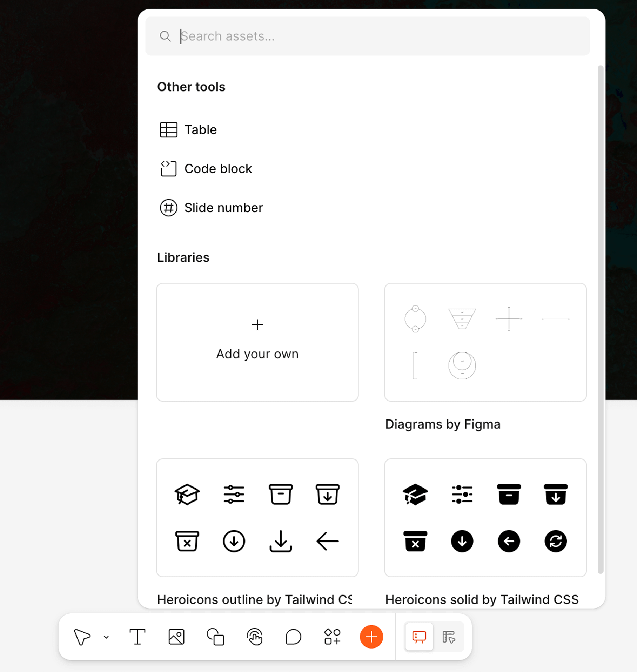Open the Prototype interaction tool

coord(254,637)
